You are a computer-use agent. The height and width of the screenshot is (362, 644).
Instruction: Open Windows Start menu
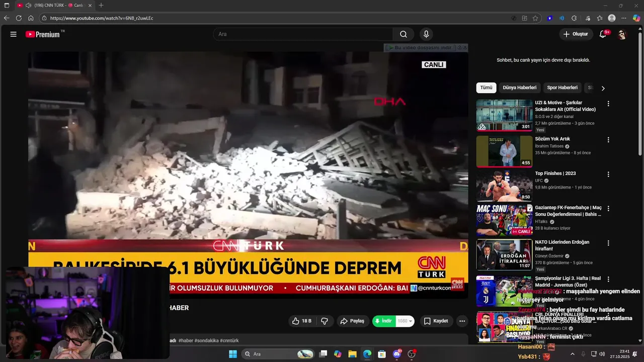tap(233, 354)
